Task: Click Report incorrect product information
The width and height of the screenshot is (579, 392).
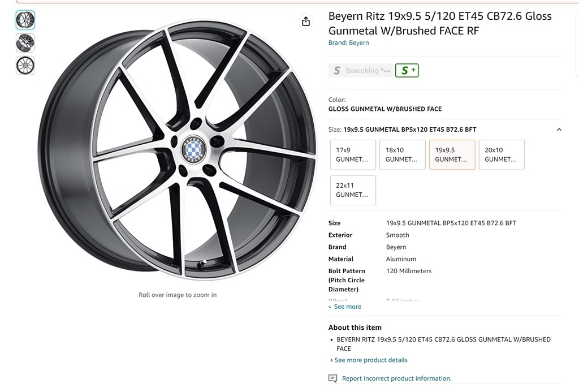Action: tap(396, 378)
